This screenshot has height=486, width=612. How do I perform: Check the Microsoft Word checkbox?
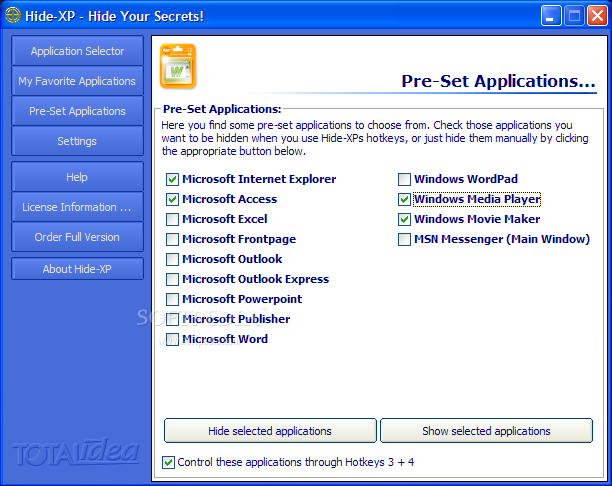point(172,339)
